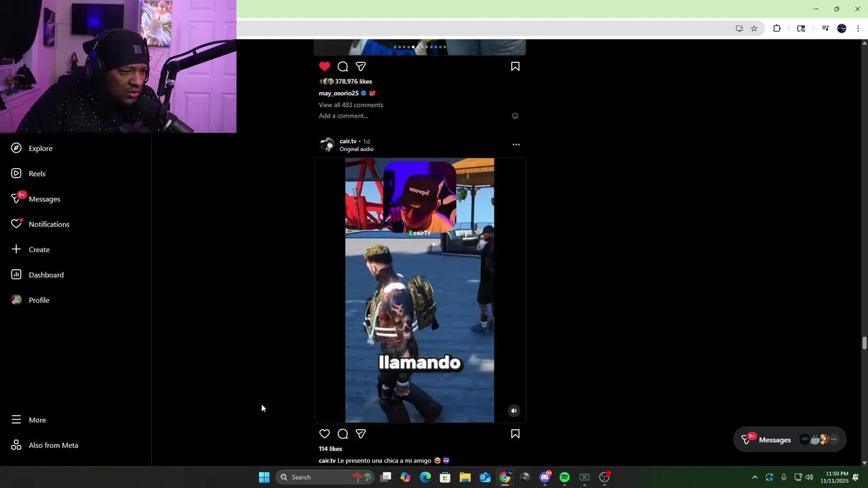Show hidden system tray icons
Screen dimensions: 868x488
coord(755,477)
